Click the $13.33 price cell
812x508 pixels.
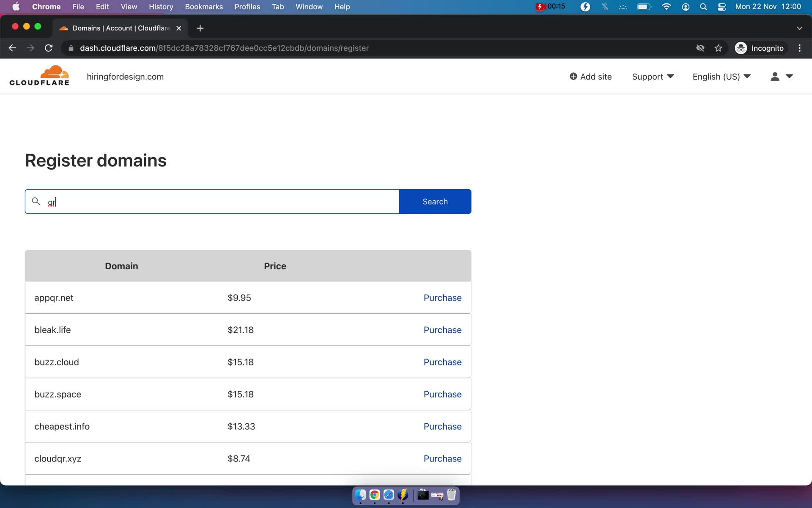coord(241,426)
